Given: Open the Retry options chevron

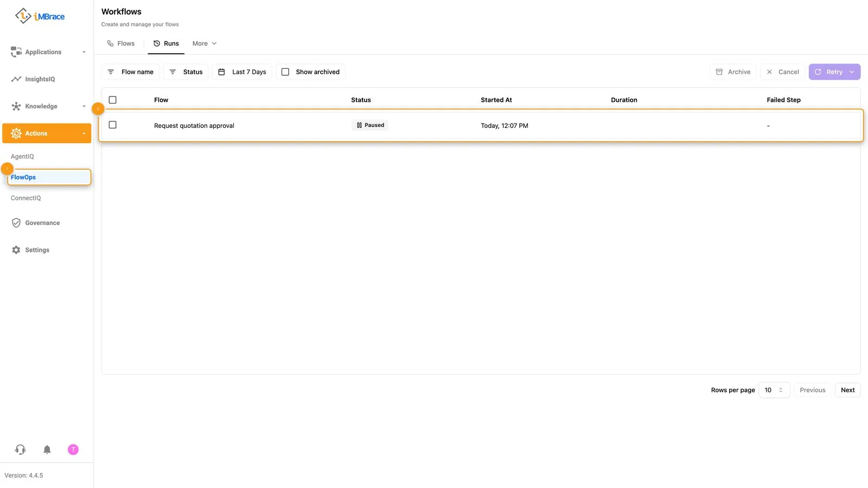Looking at the screenshot, I should (x=852, y=72).
